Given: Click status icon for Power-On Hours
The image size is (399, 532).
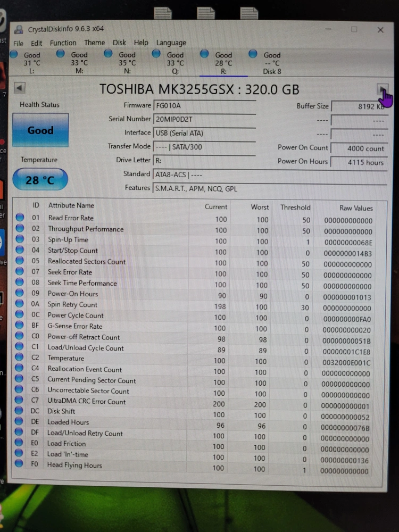Looking at the screenshot, I should (x=20, y=293).
